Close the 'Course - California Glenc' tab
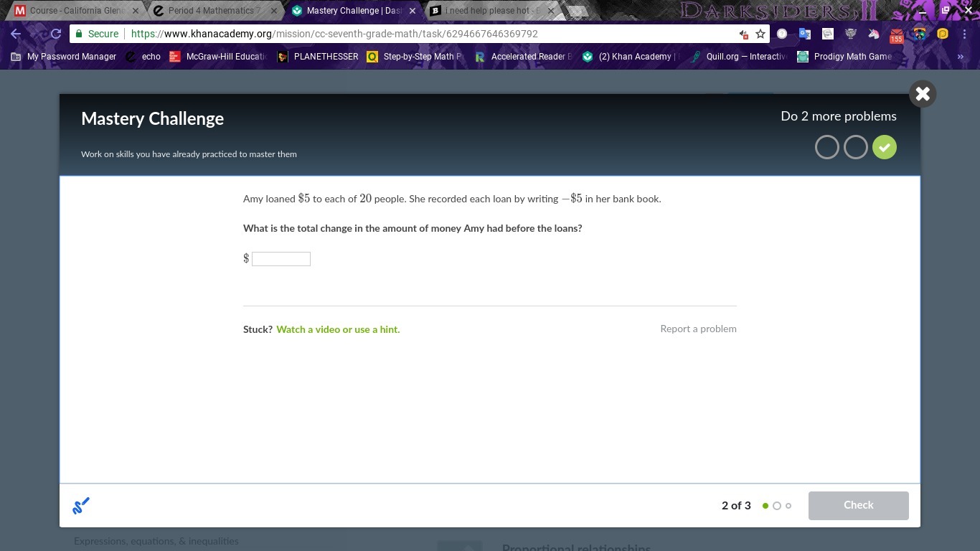The image size is (980, 551). (136, 11)
